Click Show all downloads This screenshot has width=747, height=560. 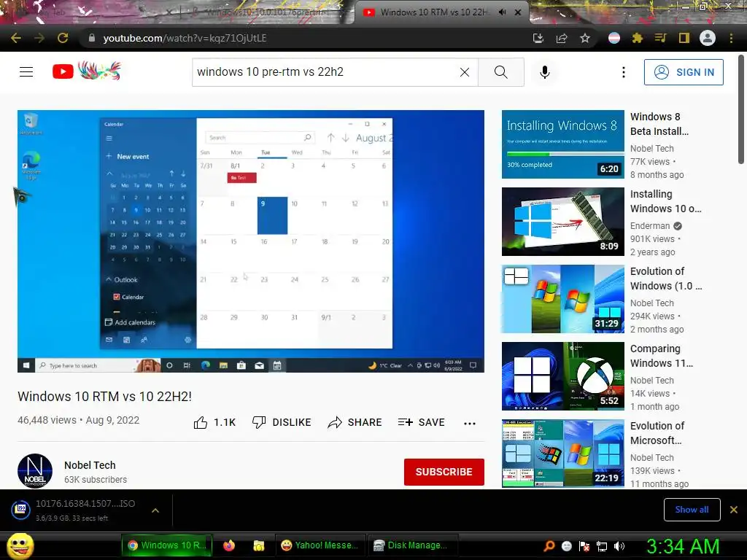[692, 510]
